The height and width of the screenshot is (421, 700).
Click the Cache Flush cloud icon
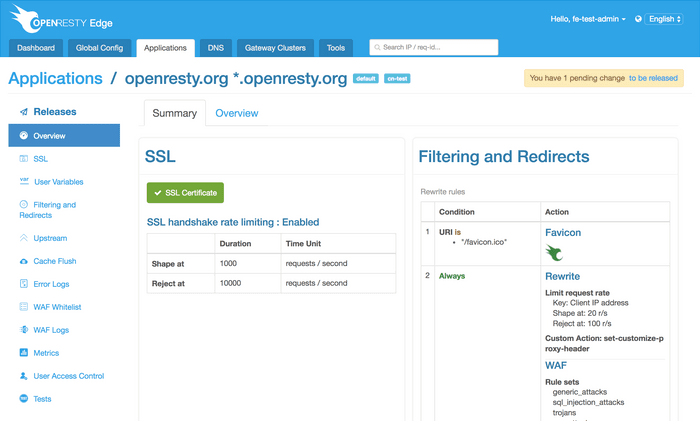[x=24, y=261]
